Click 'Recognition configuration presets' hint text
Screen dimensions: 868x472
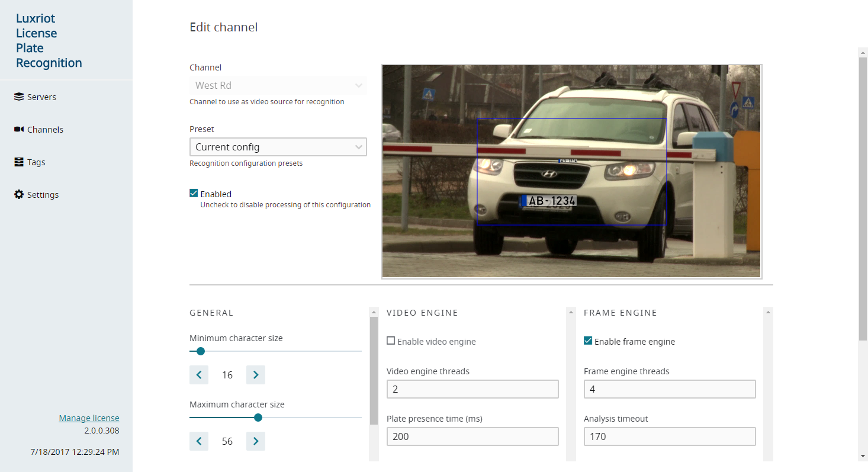click(x=246, y=163)
